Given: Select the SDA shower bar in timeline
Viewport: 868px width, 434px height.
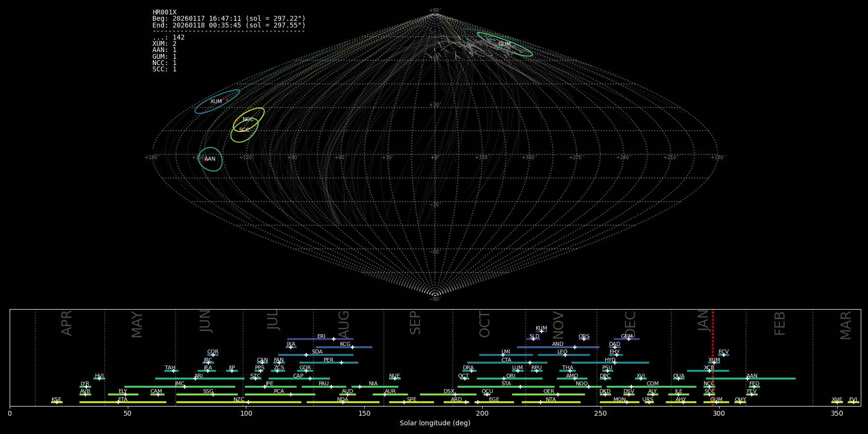Looking at the screenshot, I should 316,355.
